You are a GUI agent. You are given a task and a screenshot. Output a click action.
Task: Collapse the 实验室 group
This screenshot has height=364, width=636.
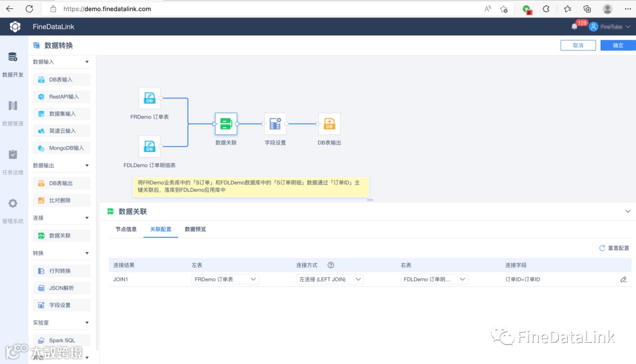pyautogui.click(x=87, y=323)
